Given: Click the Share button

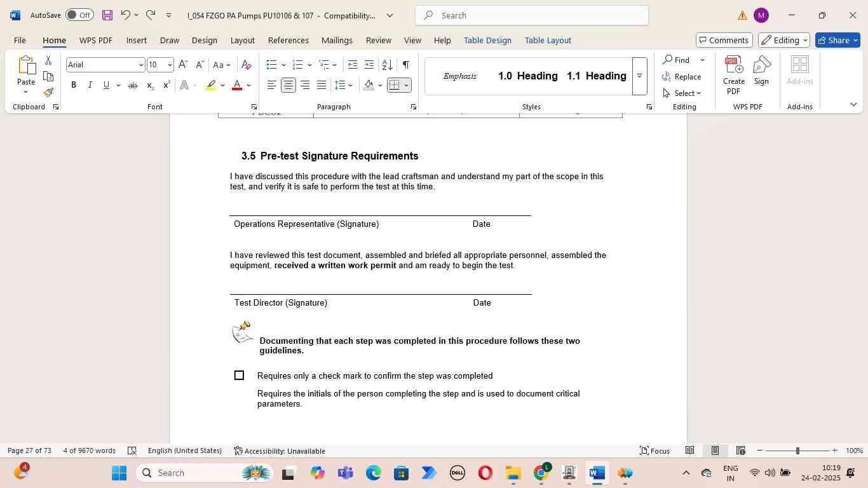Looking at the screenshot, I should [837, 40].
